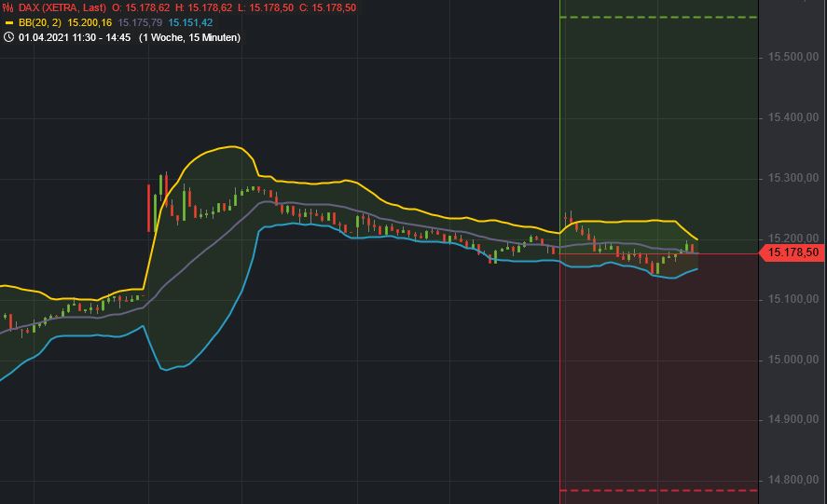
Task: Open the (1 Woche, 15 Minuten) timeframe label
Action: point(190,37)
